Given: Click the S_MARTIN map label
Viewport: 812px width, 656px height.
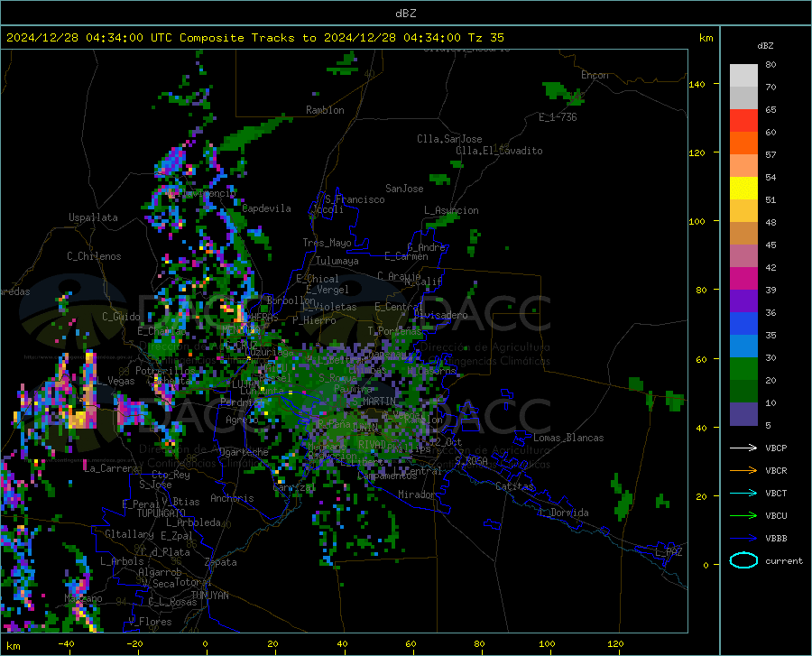Looking at the screenshot, I should pos(374,402).
